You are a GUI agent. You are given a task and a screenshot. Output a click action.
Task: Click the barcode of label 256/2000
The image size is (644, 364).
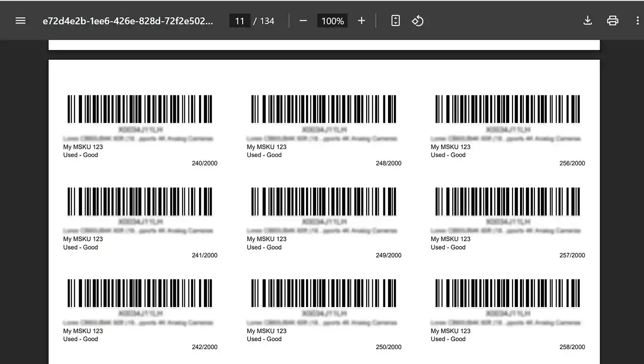pyautogui.click(x=507, y=109)
